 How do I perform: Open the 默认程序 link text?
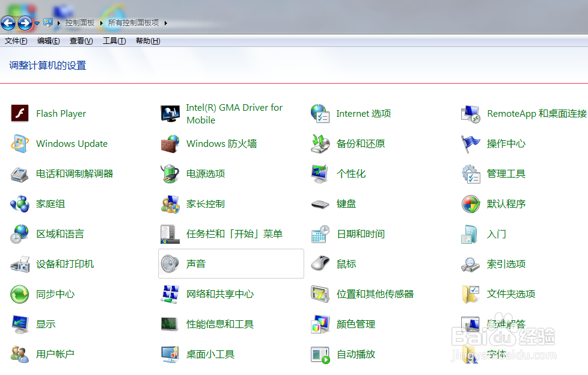coord(506,204)
